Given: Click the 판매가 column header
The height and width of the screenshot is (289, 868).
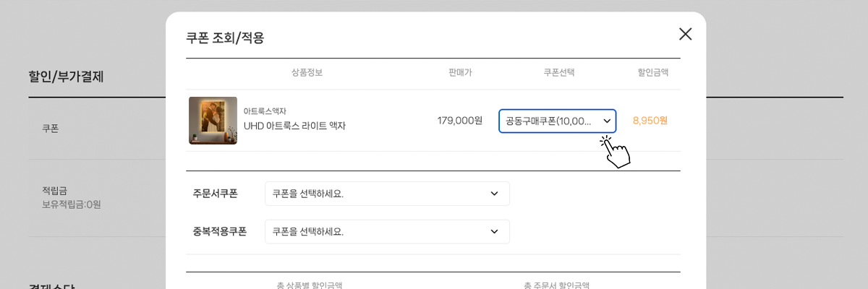Looking at the screenshot, I should [x=460, y=72].
